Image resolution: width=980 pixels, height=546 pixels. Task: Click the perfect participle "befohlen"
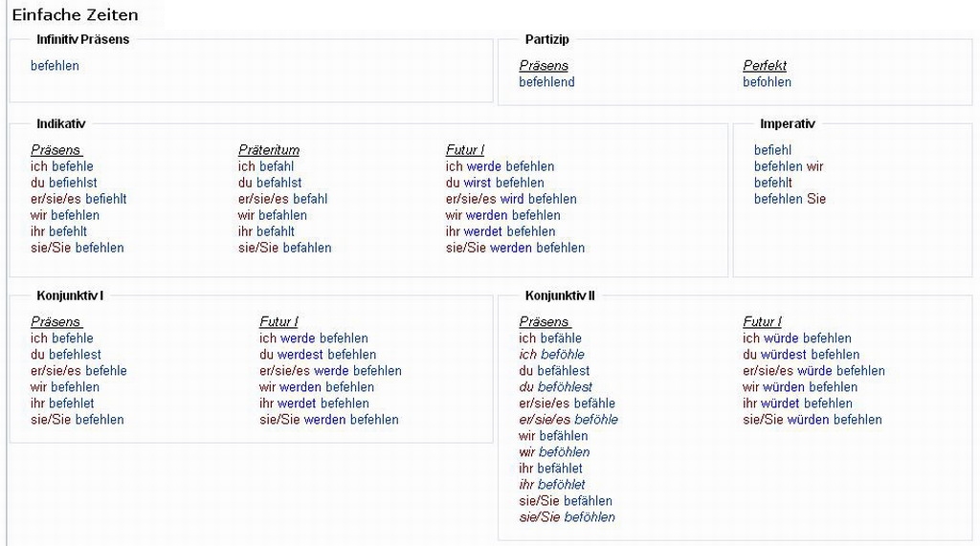point(767,82)
